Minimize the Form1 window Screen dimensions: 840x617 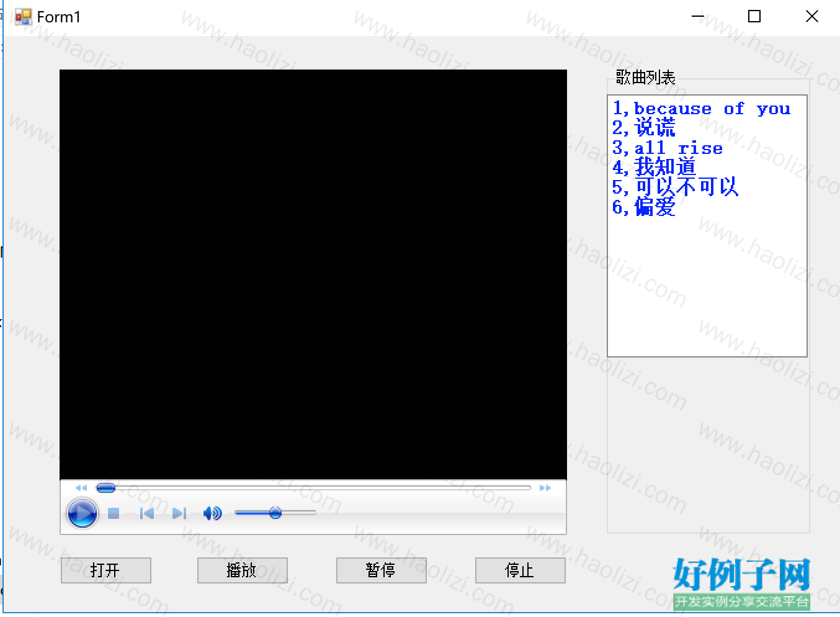click(698, 17)
